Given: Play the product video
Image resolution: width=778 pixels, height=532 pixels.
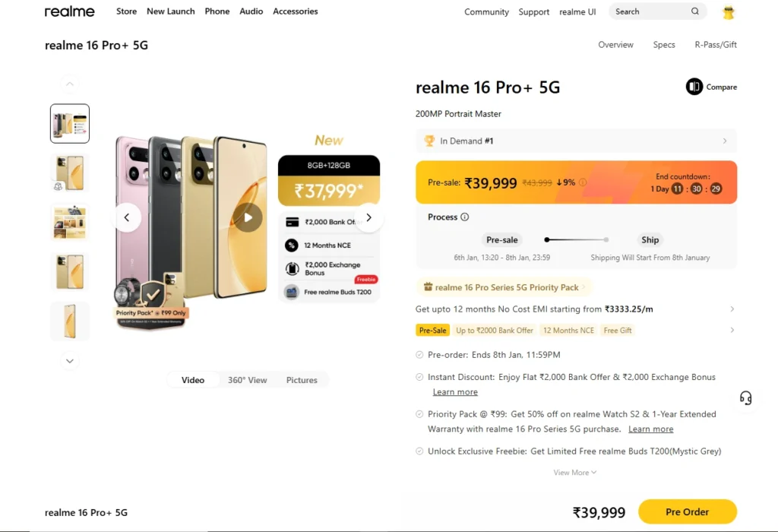Looking at the screenshot, I should click(248, 217).
